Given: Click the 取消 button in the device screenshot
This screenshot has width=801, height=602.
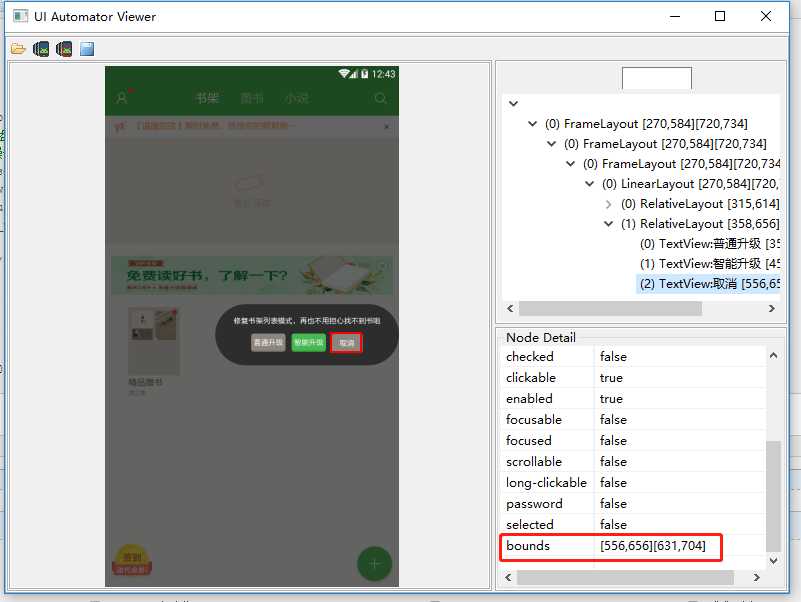Looking at the screenshot, I should pyautogui.click(x=346, y=342).
